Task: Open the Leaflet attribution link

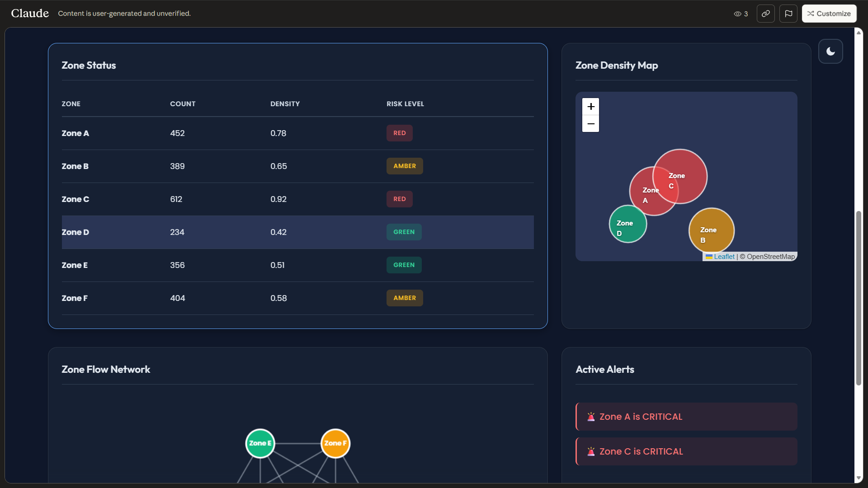Action: (724, 257)
